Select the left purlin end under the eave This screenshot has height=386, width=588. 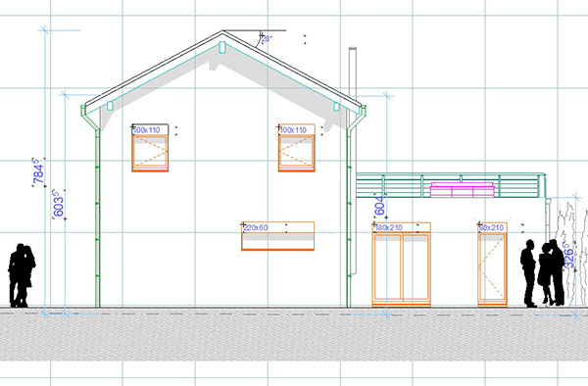pyautogui.click(x=110, y=106)
